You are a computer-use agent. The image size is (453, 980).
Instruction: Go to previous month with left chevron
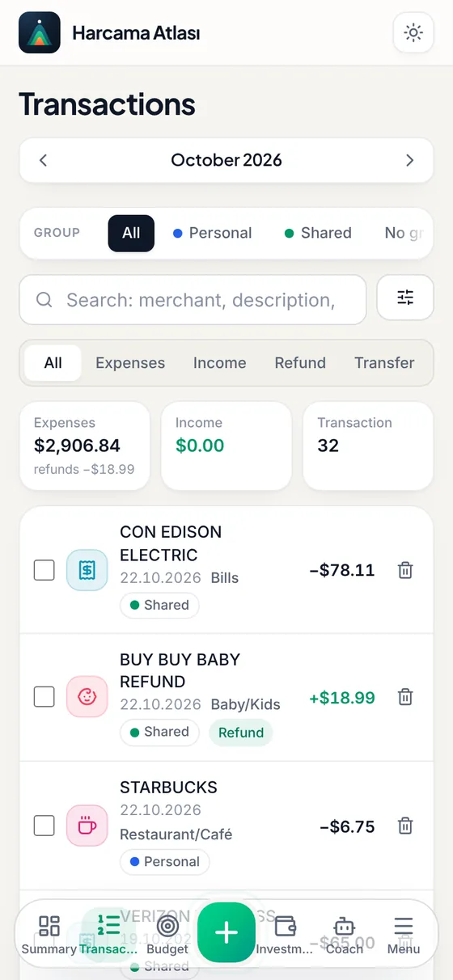(44, 160)
